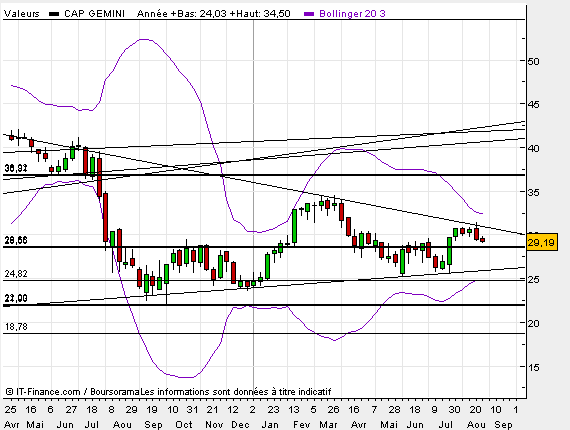
Task: Click date 28 above Mai on time axis
Action: 394,410
